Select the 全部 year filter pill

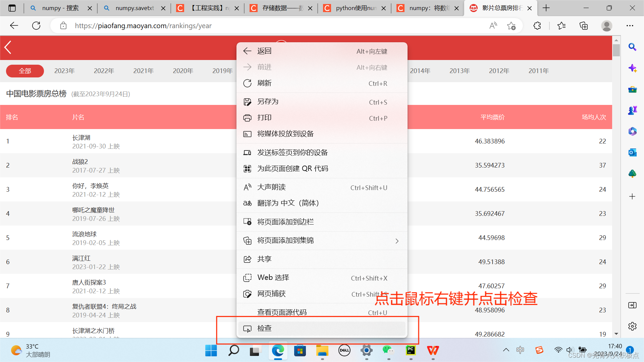click(25, 71)
